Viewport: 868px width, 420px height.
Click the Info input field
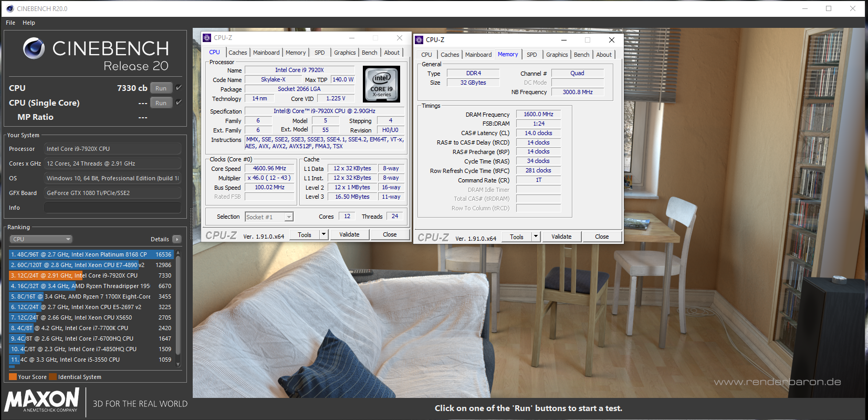pos(112,208)
